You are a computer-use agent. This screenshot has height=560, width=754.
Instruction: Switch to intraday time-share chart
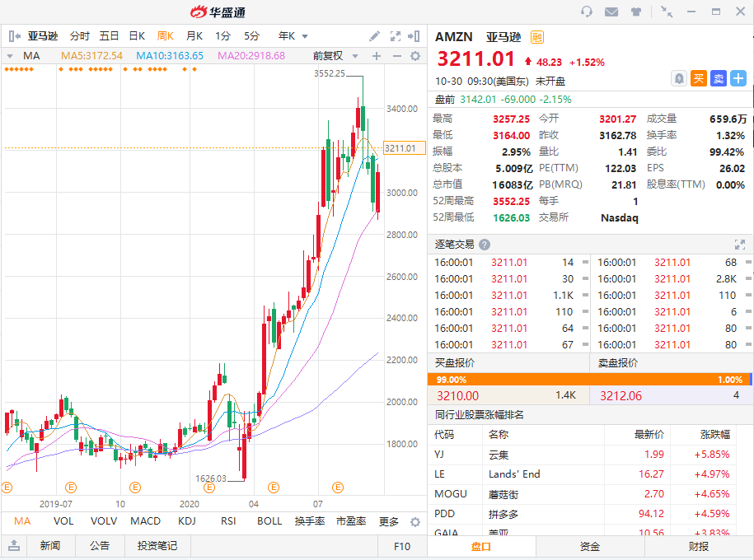click(x=80, y=36)
